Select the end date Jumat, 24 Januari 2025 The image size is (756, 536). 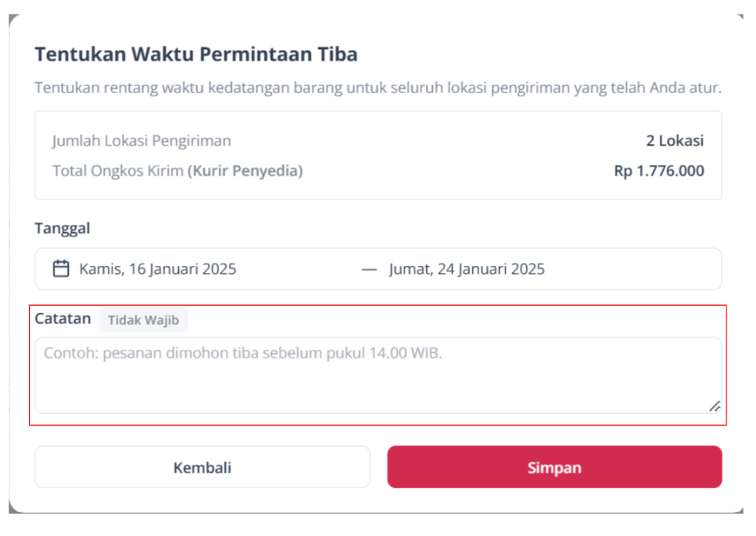pos(467,268)
